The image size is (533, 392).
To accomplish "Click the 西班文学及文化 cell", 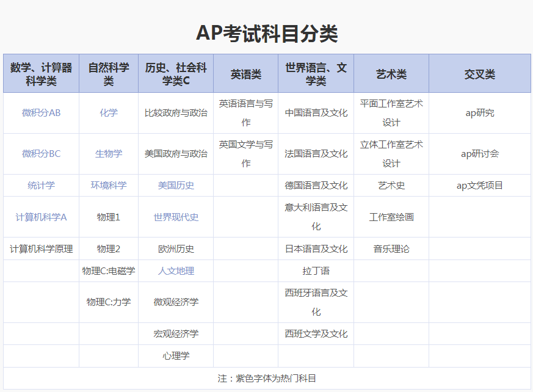I will 316,334.
